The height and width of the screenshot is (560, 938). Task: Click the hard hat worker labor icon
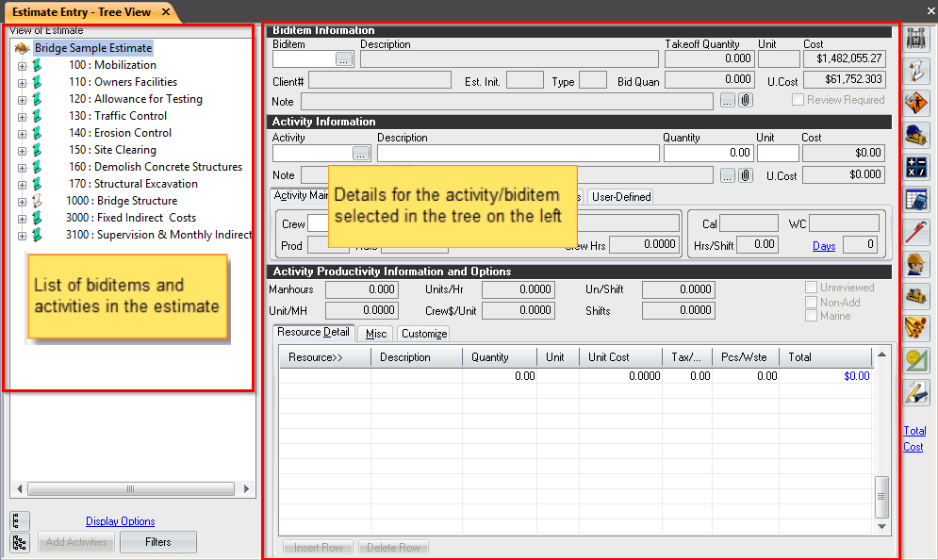click(916, 265)
